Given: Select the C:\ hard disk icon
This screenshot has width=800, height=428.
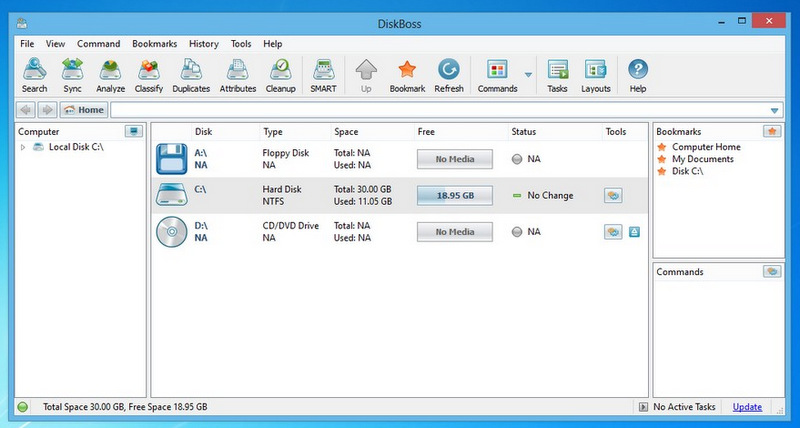Looking at the screenshot, I should click(171, 195).
